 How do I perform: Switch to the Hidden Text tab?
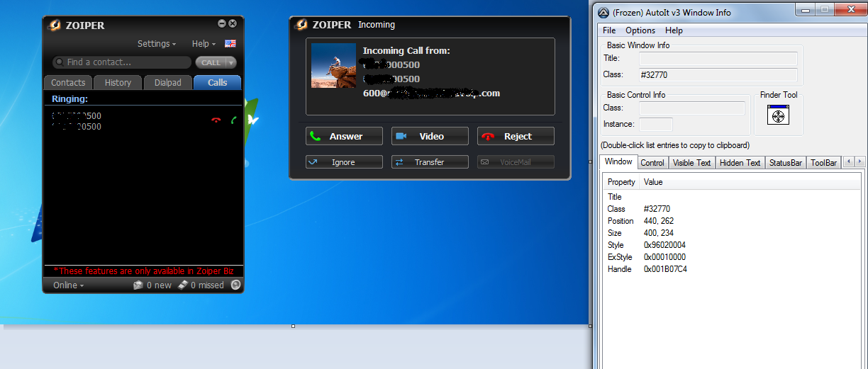(x=740, y=163)
